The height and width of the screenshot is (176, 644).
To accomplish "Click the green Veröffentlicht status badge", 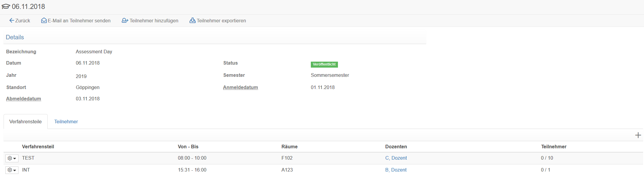I will 324,64.
